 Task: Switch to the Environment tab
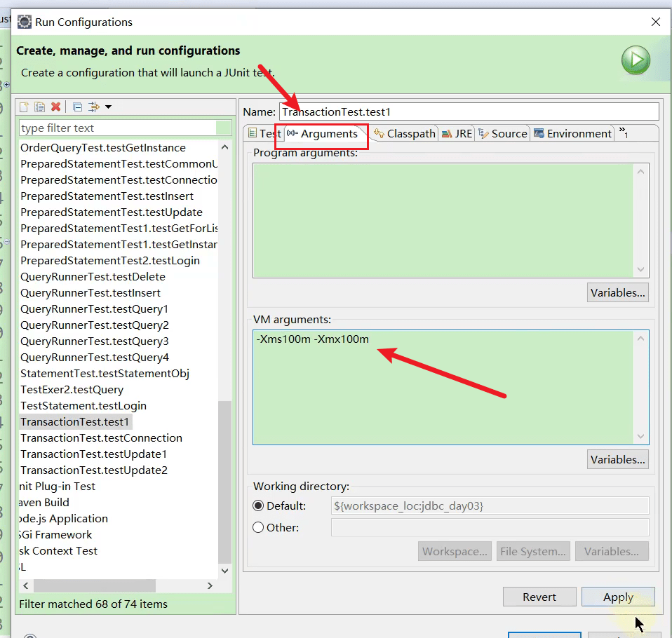coord(572,133)
